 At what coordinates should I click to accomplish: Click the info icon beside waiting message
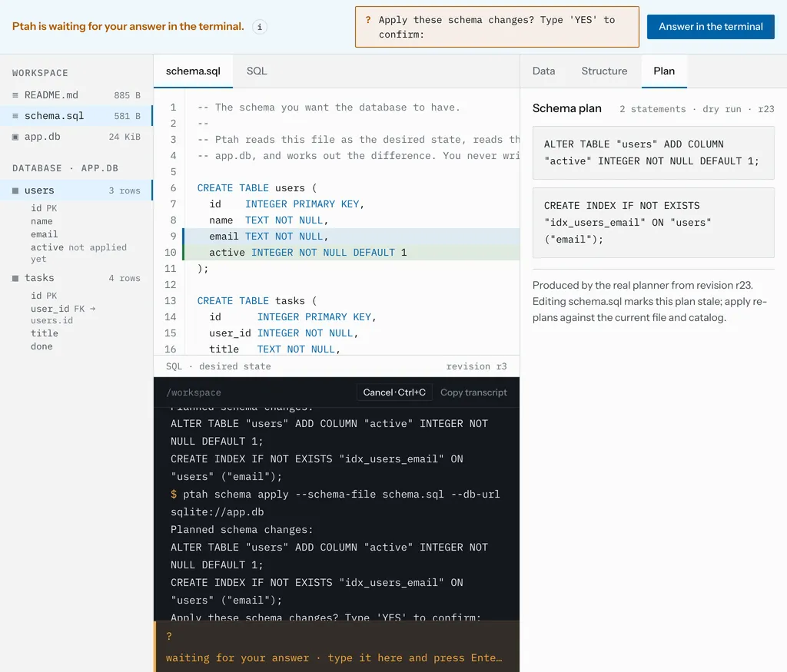tap(260, 27)
